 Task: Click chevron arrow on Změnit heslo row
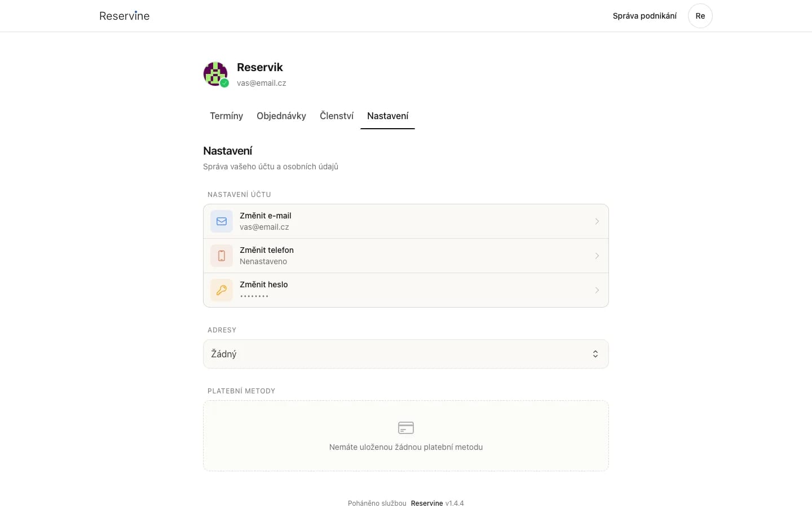pyautogui.click(x=597, y=290)
